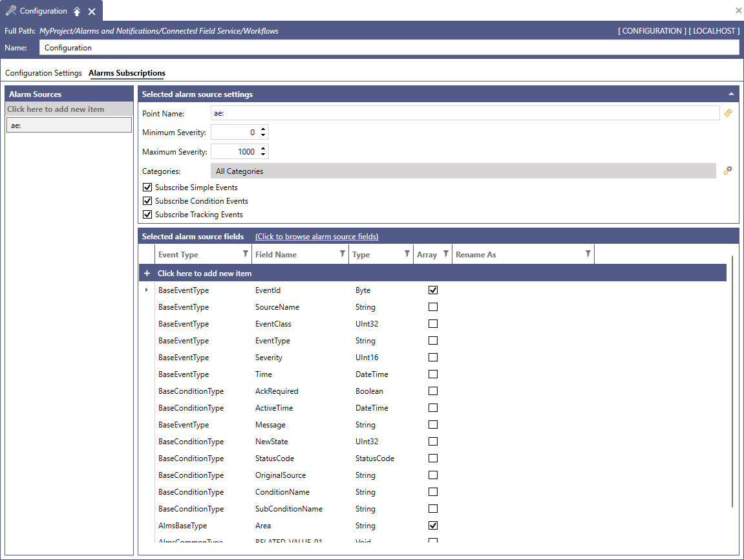Image resolution: width=744 pixels, height=560 pixels.
Task: Uncheck Array checkbox for EventId
Action: click(432, 290)
